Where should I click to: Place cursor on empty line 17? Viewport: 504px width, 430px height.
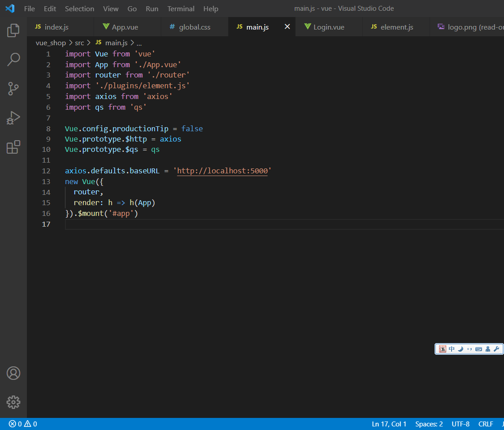[x=284, y=224]
